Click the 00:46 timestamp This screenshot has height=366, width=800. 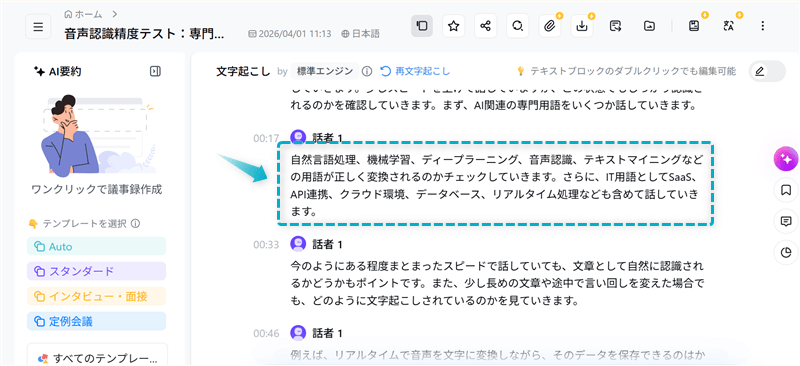(x=266, y=334)
